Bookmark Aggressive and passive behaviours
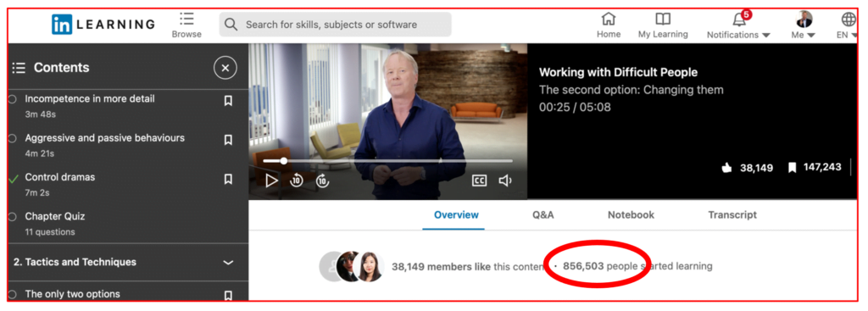The height and width of the screenshot is (311, 868). 228,140
